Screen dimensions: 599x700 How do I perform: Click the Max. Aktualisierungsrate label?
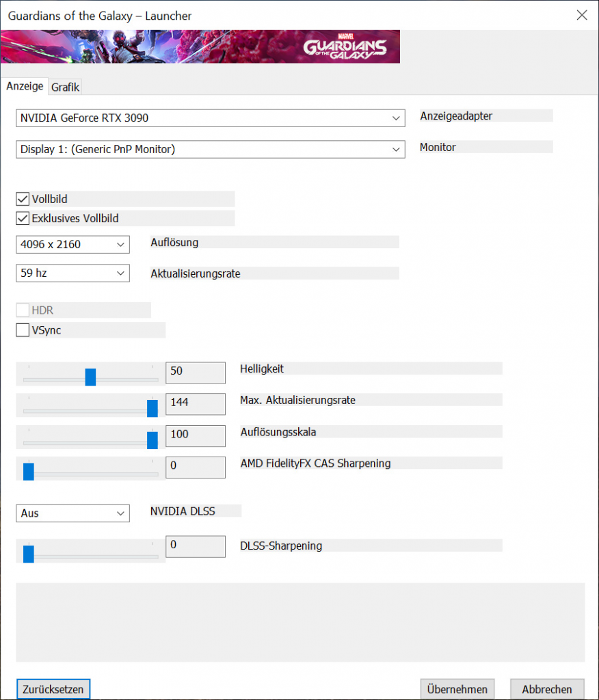point(298,400)
